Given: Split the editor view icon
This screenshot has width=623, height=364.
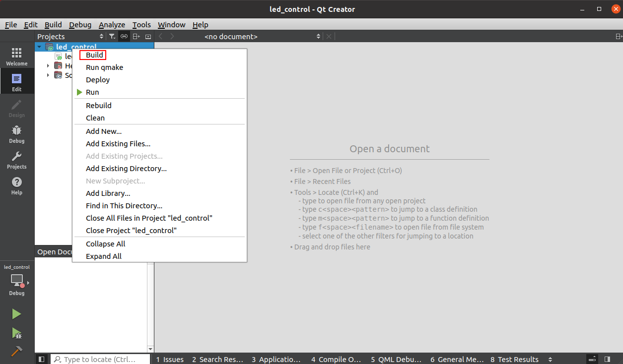Looking at the screenshot, I should coord(619,36).
